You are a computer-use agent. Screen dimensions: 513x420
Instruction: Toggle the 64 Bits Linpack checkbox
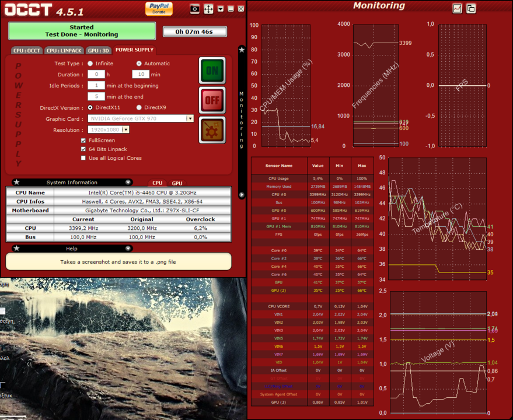coord(83,149)
